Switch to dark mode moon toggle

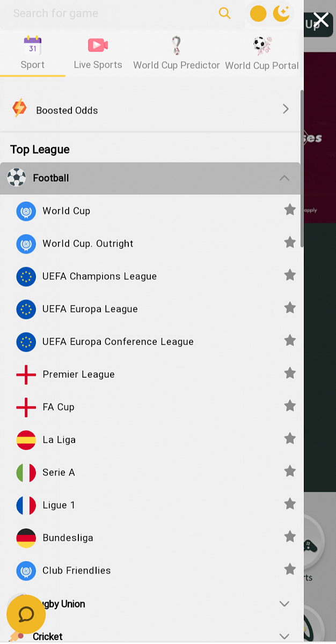281,13
